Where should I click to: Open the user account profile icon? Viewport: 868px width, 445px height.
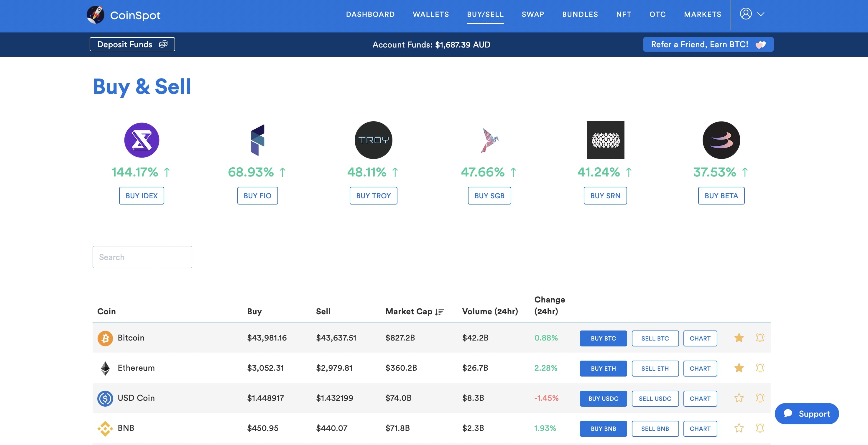click(x=746, y=14)
